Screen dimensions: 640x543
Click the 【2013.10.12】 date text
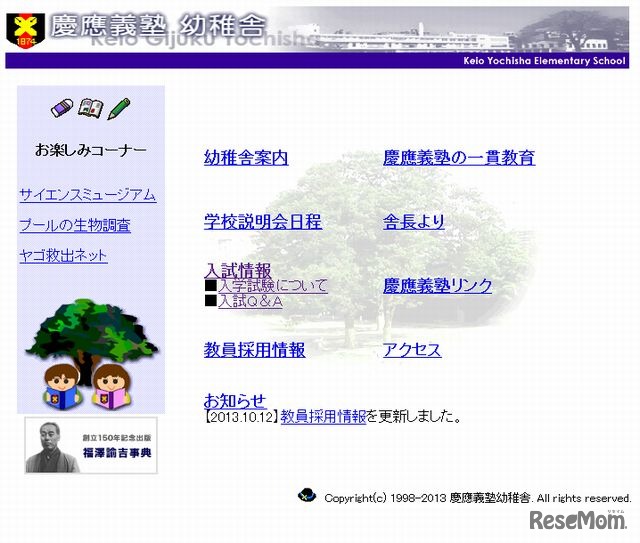click(x=242, y=416)
